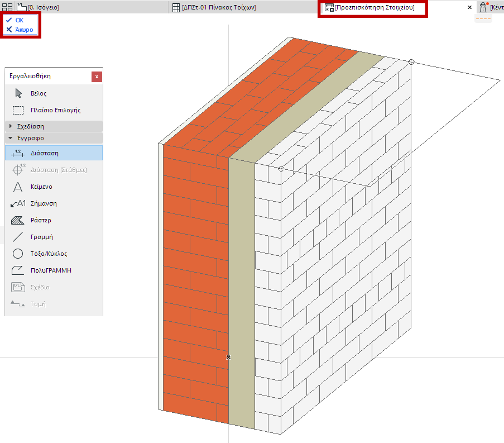The height and width of the screenshot is (443, 504).
Task: Choose the Κείμενο text tool
Action: (x=54, y=187)
